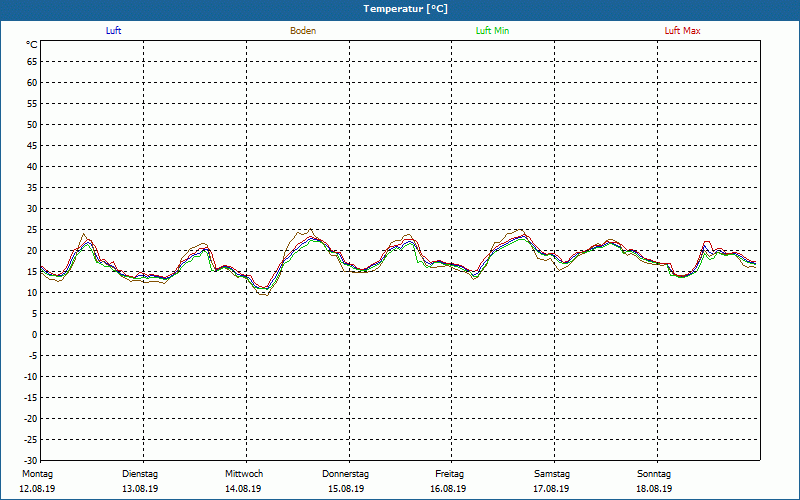This screenshot has width=800, height=500.
Task: Click the -5 value on the y-axis
Action: (33, 356)
